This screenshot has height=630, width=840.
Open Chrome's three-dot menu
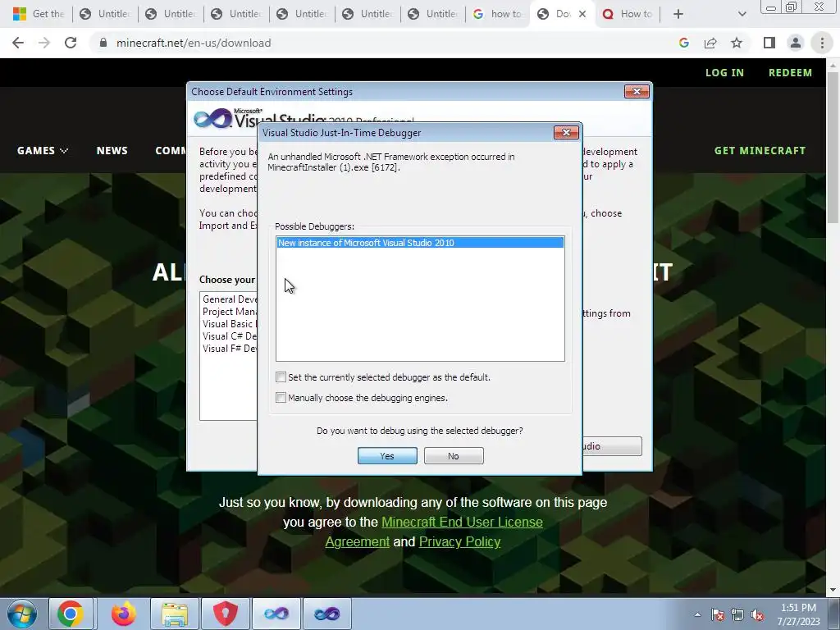coord(822,43)
